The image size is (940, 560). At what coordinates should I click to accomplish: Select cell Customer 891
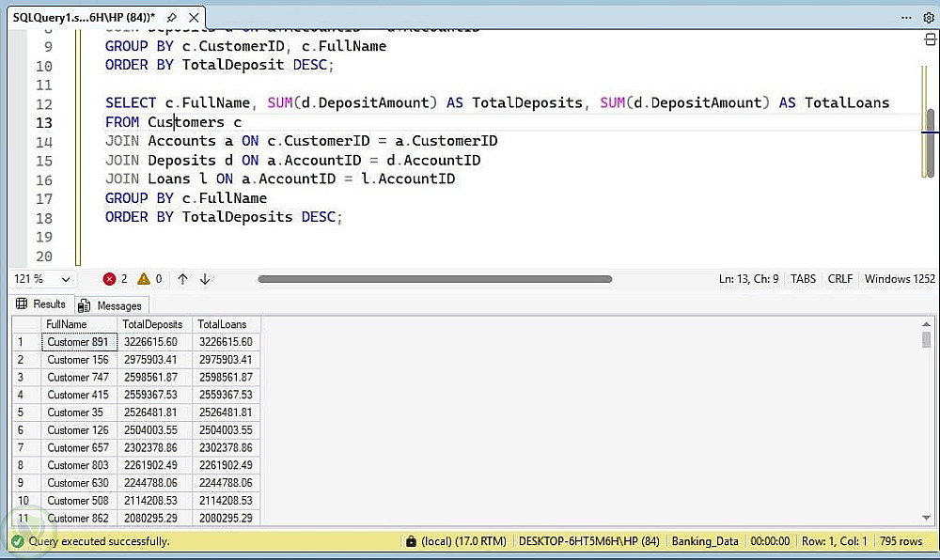(x=79, y=342)
